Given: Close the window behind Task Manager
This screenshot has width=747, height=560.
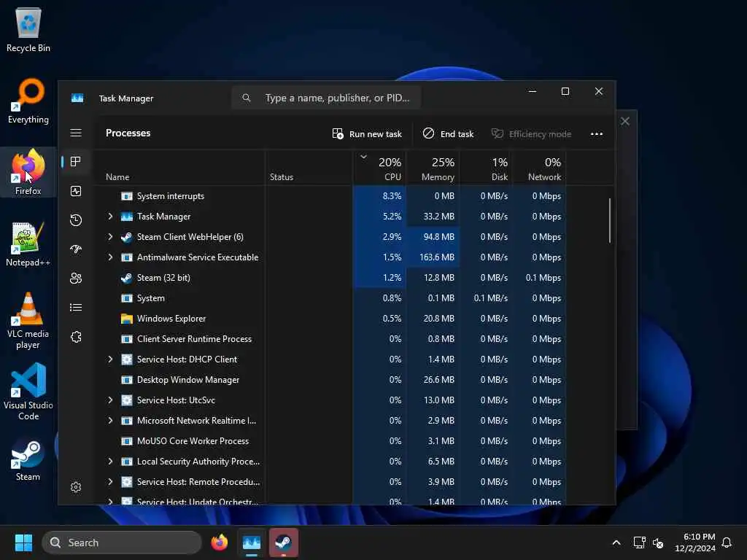Looking at the screenshot, I should [625, 122].
